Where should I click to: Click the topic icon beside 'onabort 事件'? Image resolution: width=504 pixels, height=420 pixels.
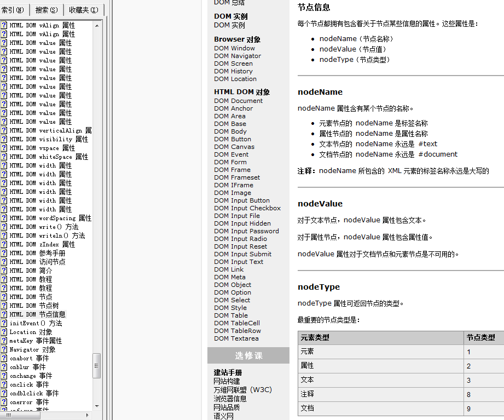click(x=4, y=358)
